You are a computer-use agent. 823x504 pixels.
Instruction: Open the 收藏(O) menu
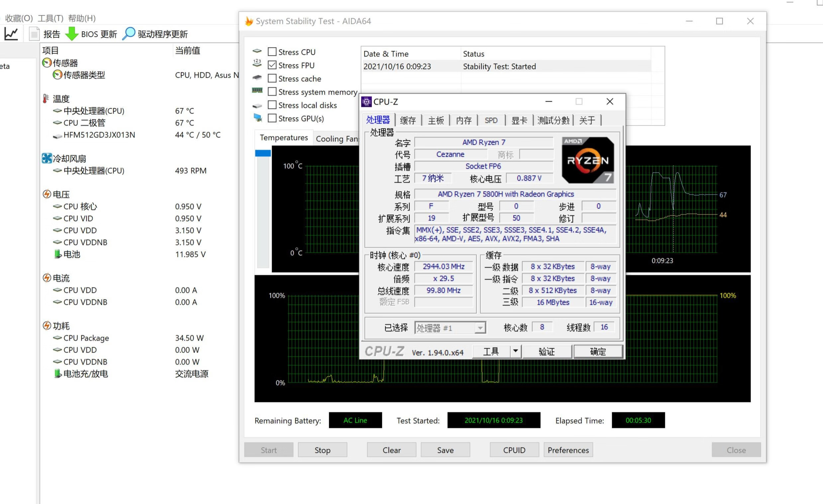coord(19,18)
